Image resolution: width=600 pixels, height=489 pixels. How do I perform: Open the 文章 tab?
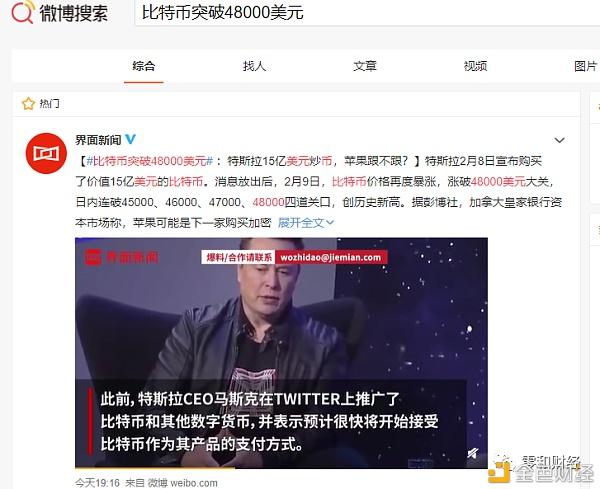pos(365,66)
